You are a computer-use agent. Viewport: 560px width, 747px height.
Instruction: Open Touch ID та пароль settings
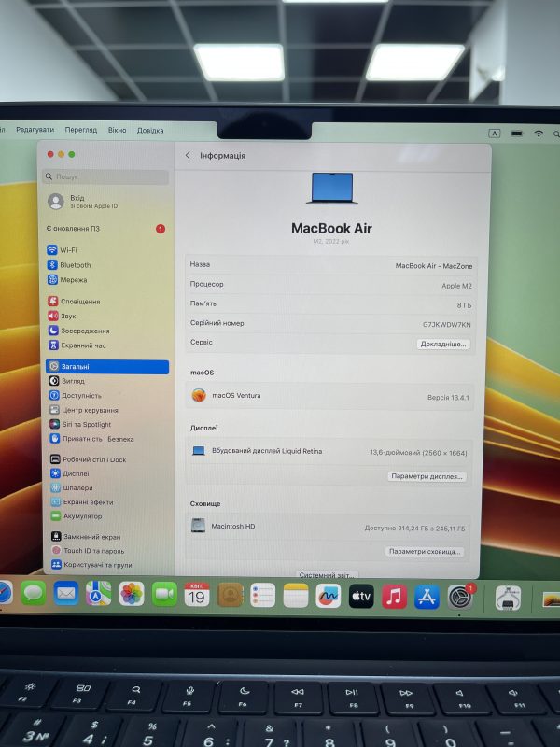point(88,551)
